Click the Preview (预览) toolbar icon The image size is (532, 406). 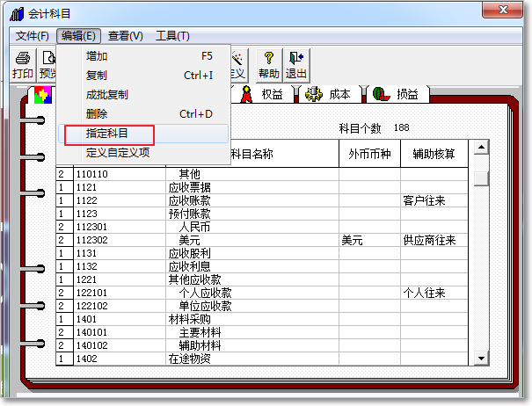(47, 58)
